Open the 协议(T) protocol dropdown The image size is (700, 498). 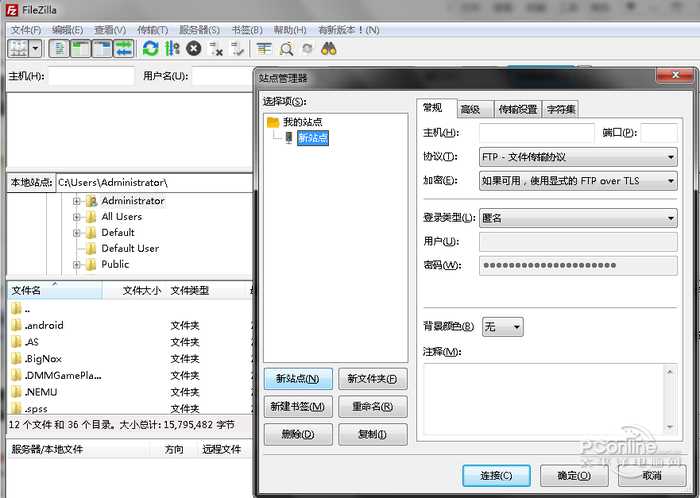578,157
